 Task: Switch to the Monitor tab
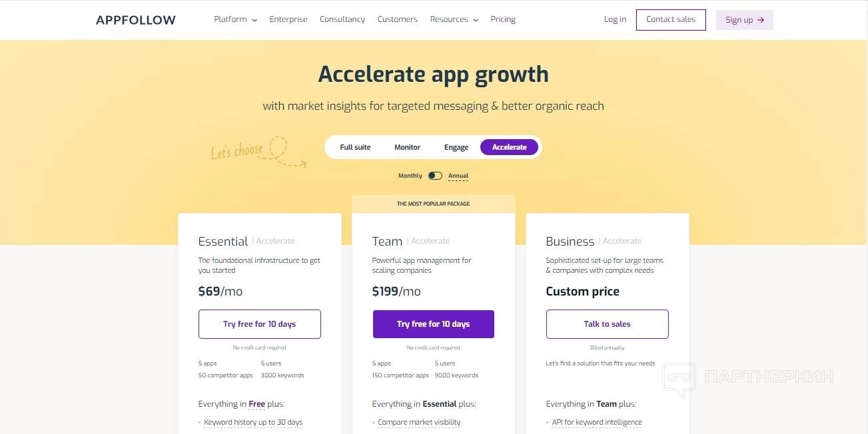(407, 147)
